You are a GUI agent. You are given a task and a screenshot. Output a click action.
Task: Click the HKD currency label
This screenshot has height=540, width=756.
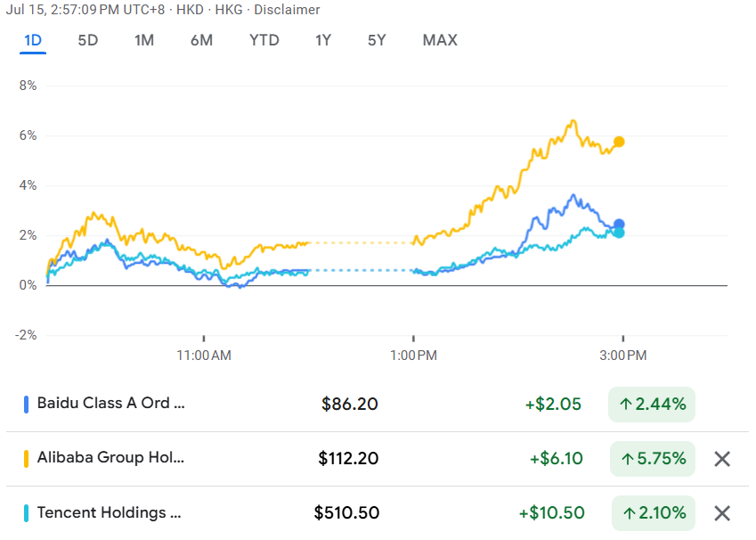190,10
